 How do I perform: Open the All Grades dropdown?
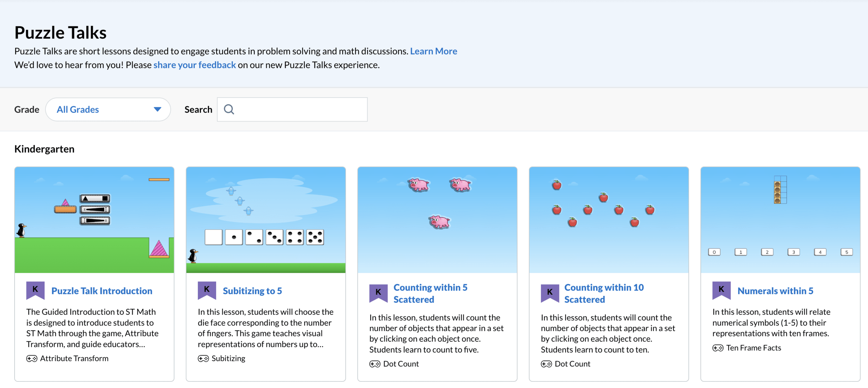coord(108,109)
